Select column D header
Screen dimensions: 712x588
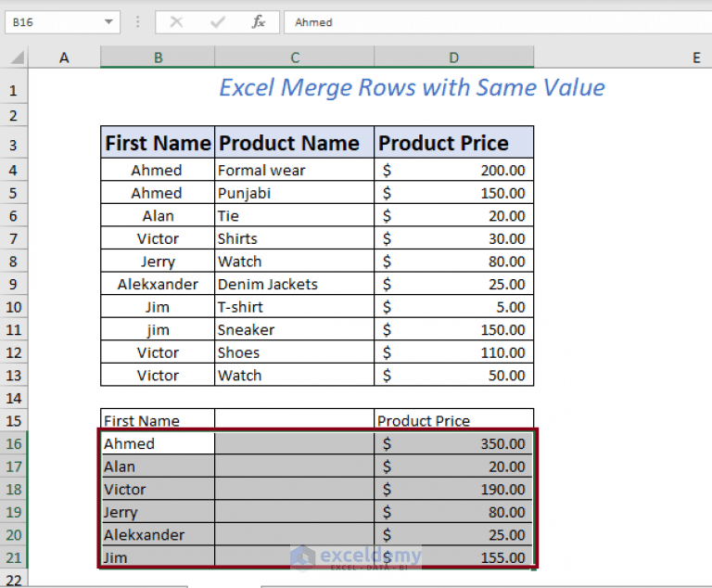pos(454,58)
